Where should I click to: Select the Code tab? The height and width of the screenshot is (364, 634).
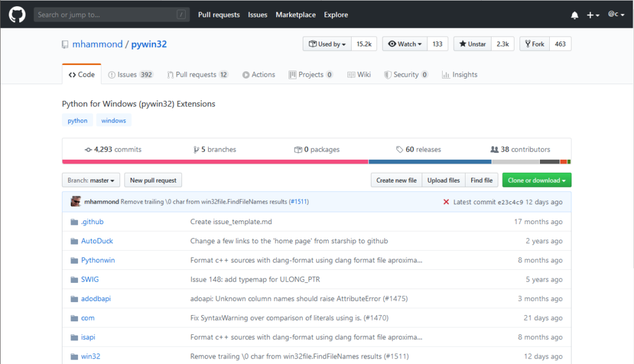[82, 74]
